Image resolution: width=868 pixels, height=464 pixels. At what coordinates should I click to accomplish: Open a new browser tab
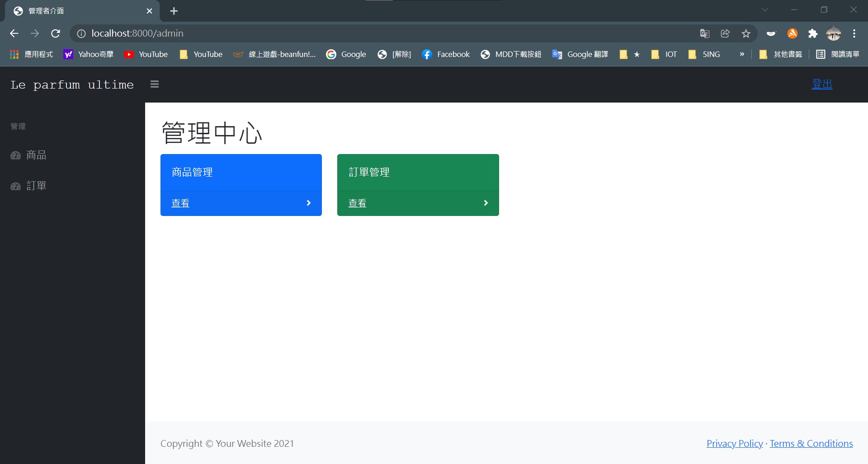(x=174, y=11)
